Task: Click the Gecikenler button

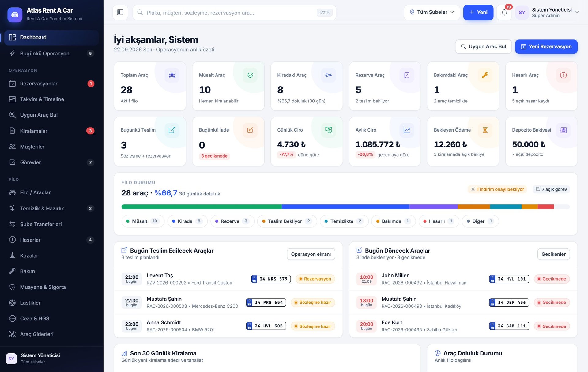Action: (x=553, y=254)
